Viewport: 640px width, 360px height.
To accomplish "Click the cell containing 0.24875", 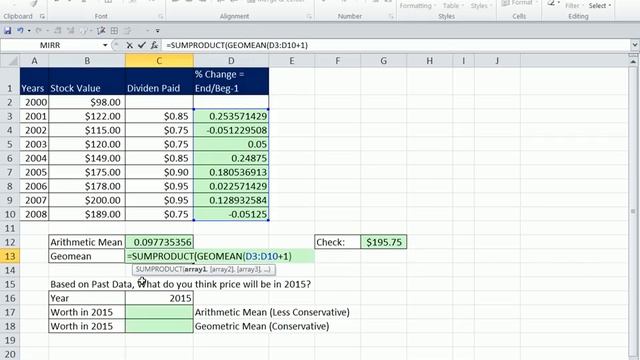I will point(231,158).
